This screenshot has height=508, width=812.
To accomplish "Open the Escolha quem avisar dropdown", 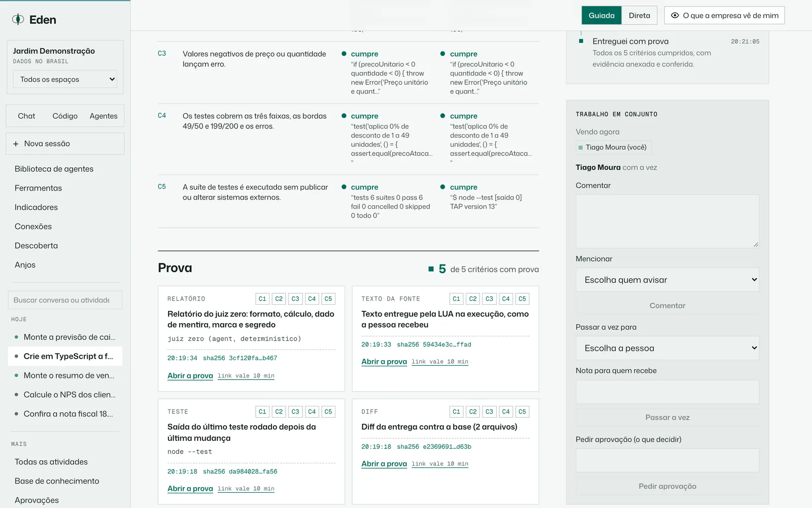I will click(667, 280).
